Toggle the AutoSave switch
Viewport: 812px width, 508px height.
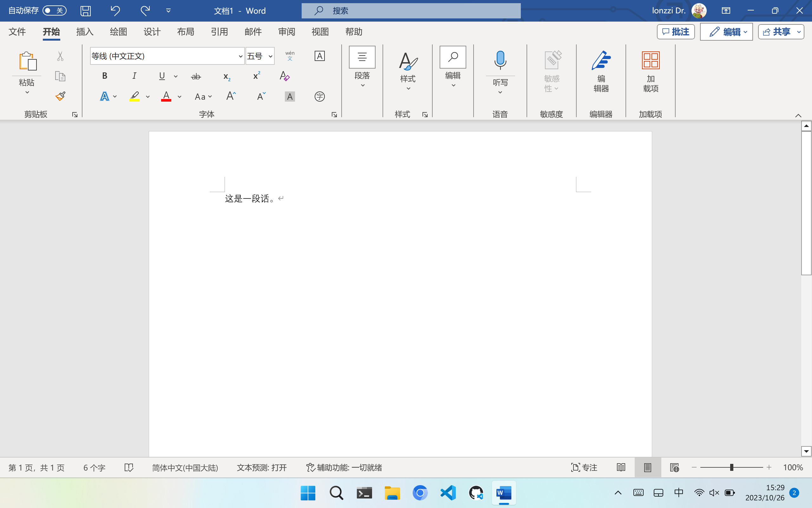[54, 11]
